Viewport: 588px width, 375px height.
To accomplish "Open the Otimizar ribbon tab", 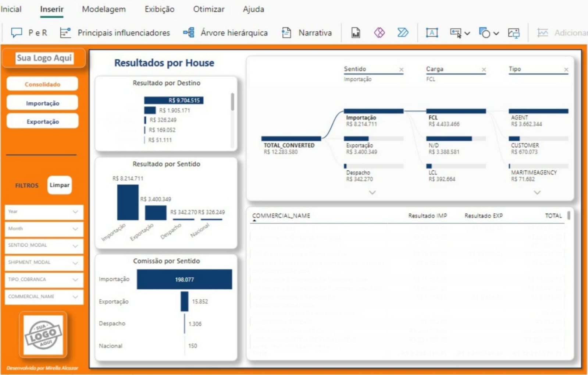I will [209, 9].
